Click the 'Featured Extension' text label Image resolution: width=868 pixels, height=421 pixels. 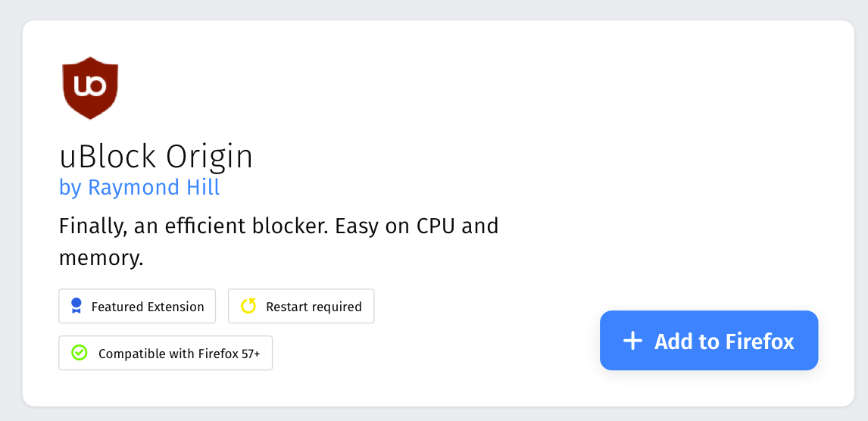point(148,307)
